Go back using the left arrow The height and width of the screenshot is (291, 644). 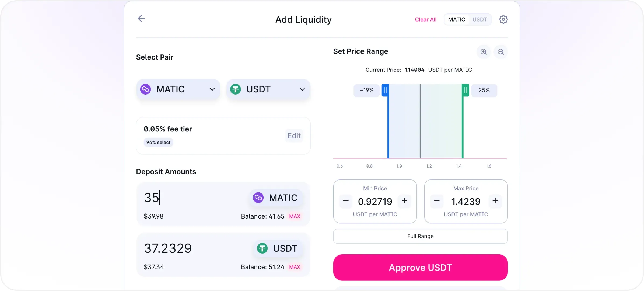pyautogui.click(x=141, y=19)
